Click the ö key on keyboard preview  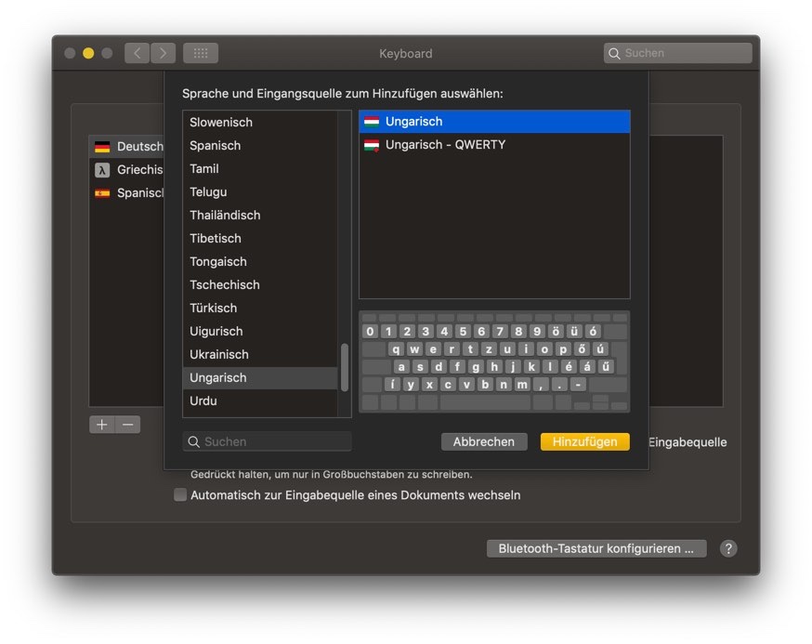point(556,331)
